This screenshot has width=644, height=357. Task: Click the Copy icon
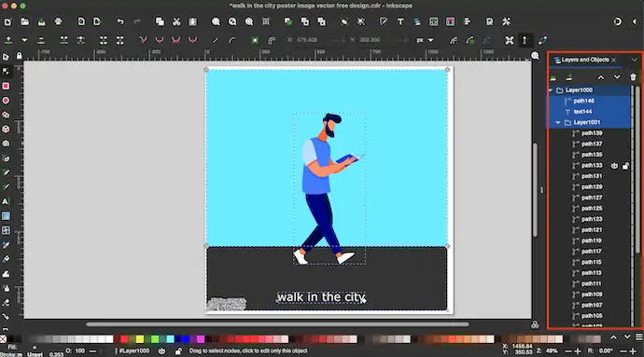[x=160, y=21]
